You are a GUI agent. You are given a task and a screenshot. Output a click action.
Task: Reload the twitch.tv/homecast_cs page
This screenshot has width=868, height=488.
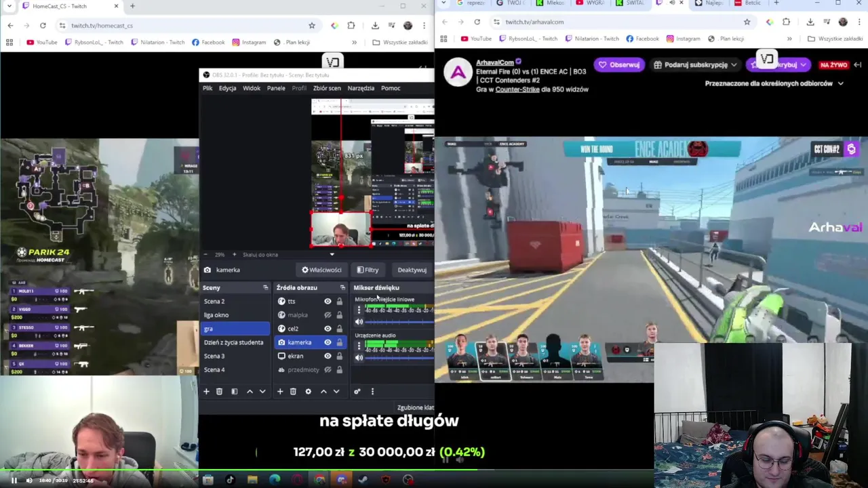click(43, 25)
